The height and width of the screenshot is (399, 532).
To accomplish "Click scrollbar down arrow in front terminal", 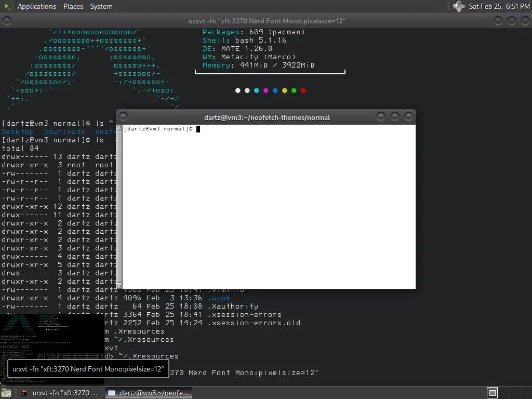I will coord(119,286).
